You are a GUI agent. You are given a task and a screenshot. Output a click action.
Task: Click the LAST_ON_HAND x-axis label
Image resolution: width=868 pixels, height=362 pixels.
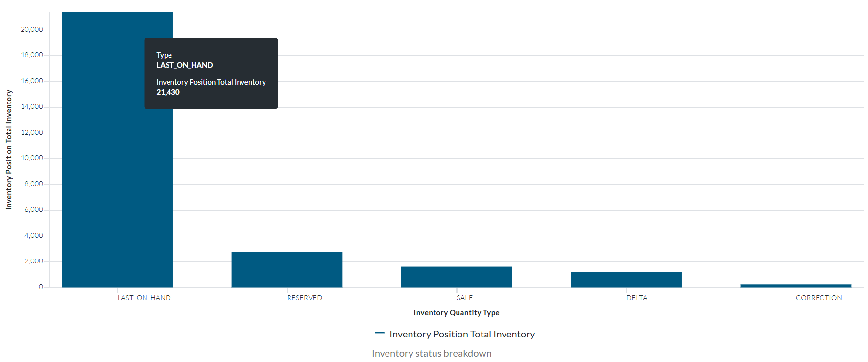(x=144, y=298)
